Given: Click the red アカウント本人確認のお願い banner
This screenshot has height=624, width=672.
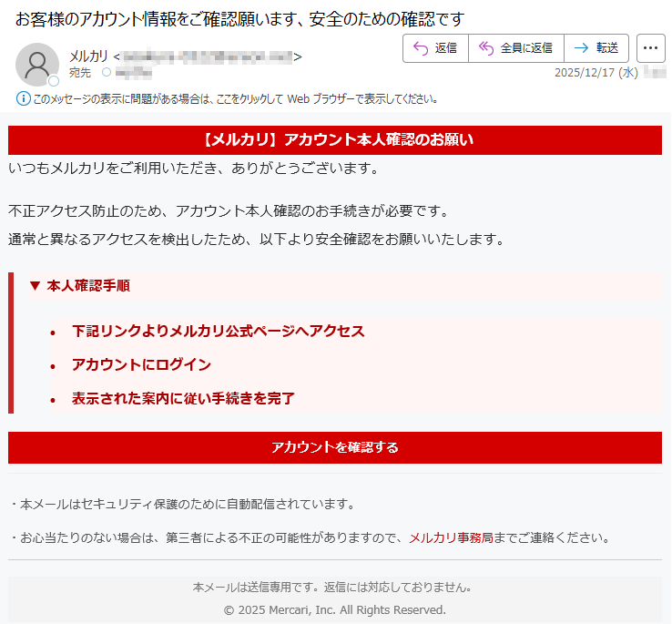Looking at the screenshot, I should coord(335,140).
